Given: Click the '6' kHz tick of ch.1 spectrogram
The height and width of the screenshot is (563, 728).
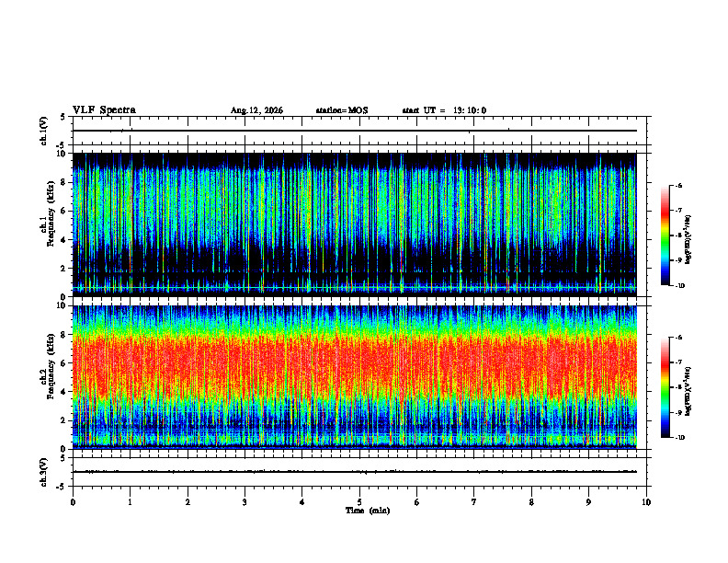Looking at the screenshot, I should 63,212.
